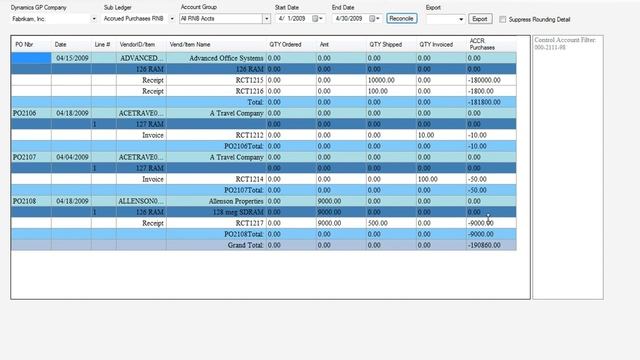Image resolution: width=640 pixels, height=360 pixels.
Task: Click the PO2107Total label cell
Action: (x=216, y=191)
